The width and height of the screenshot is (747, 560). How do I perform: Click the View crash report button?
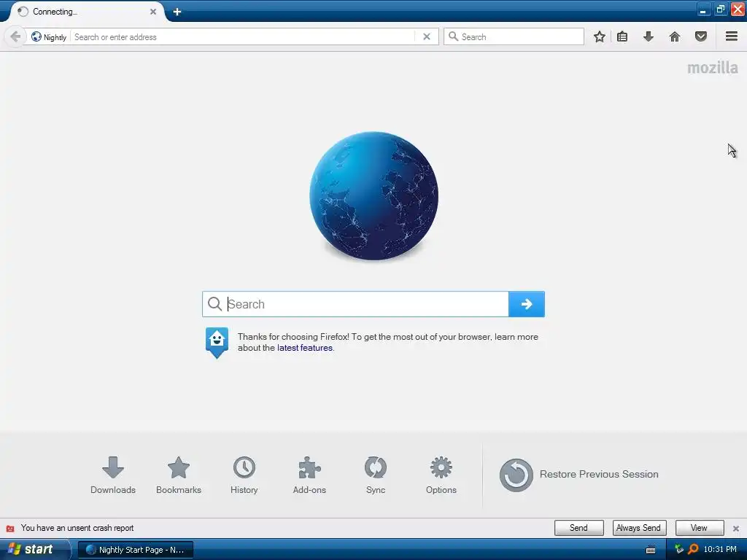699,528
